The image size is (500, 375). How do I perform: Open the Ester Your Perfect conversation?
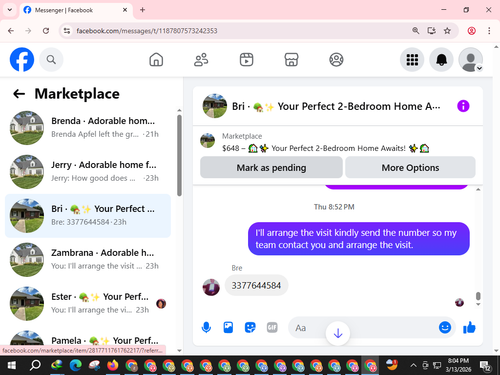[88, 304]
